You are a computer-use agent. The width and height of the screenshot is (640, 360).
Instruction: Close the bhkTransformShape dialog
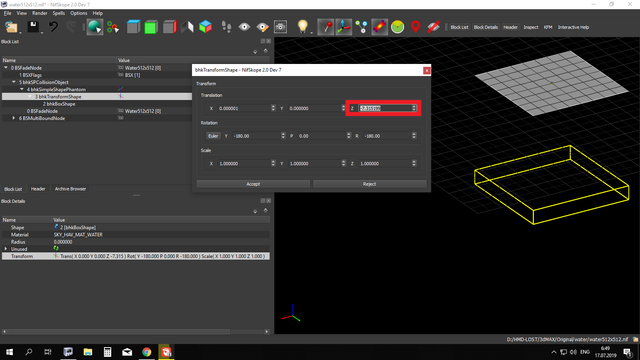pos(427,70)
